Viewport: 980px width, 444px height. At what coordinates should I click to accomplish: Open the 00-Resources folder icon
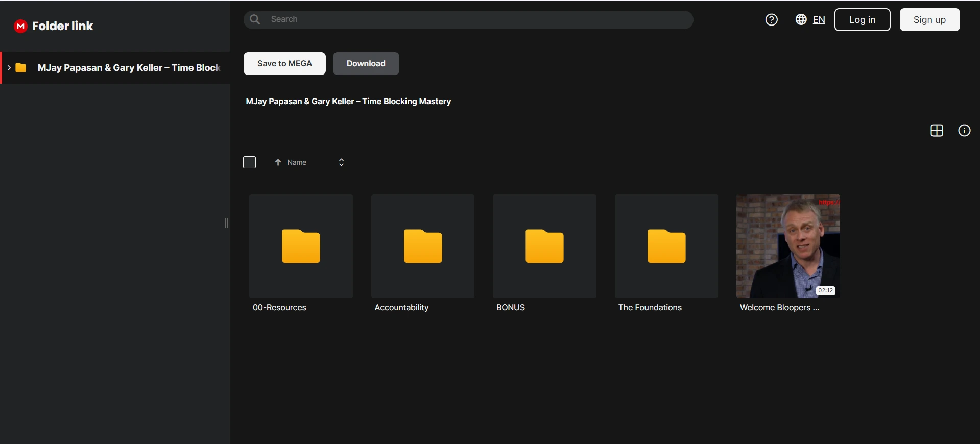click(x=301, y=246)
